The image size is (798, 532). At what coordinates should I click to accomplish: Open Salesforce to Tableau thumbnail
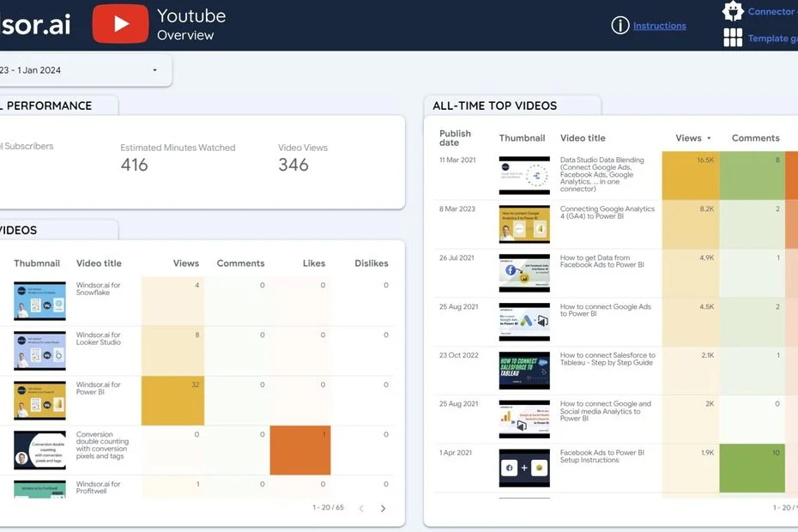pyautogui.click(x=524, y=371)
